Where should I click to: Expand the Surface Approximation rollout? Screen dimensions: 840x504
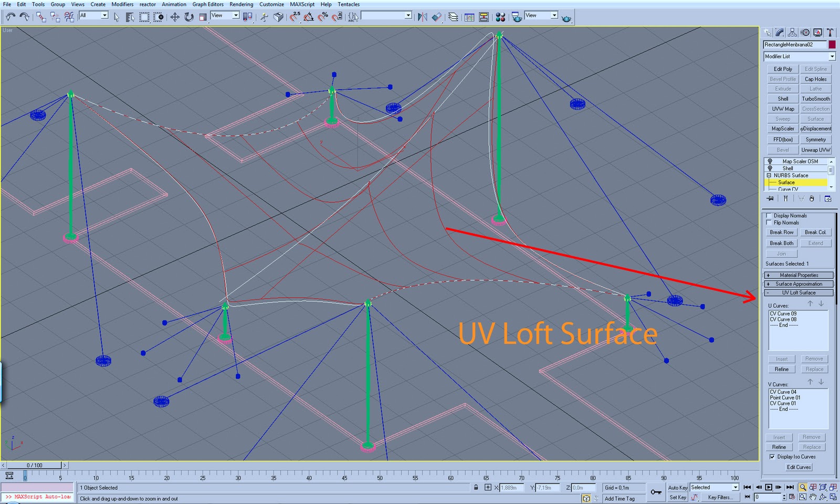click(799, 284)
